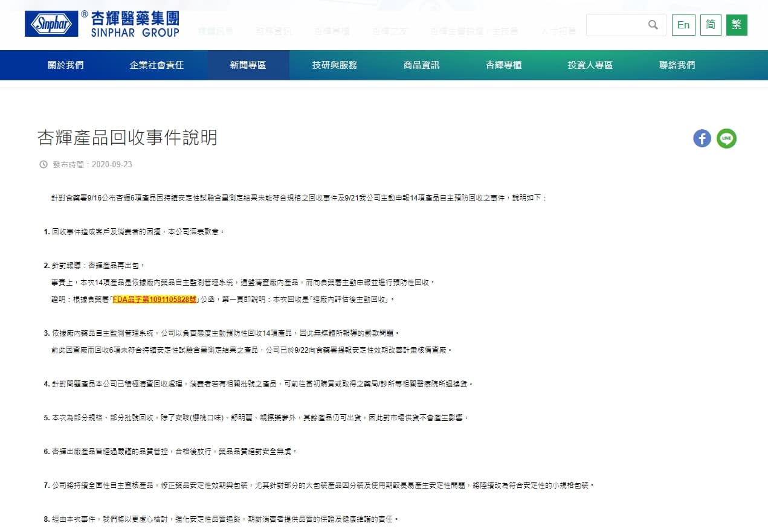768x532 pixels.
Task: Open the 商品資訊 menu
Action: [422, 65]
